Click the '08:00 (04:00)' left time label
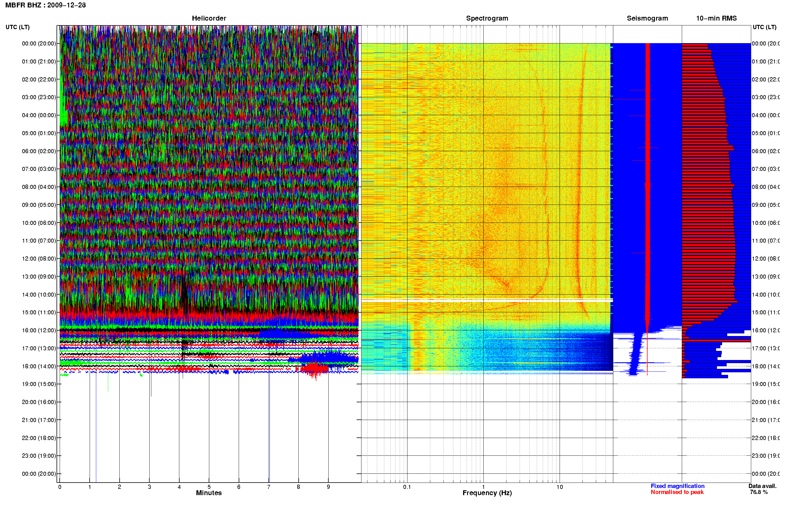The height and width of the screenshot is (508, 812). [39, 187]
